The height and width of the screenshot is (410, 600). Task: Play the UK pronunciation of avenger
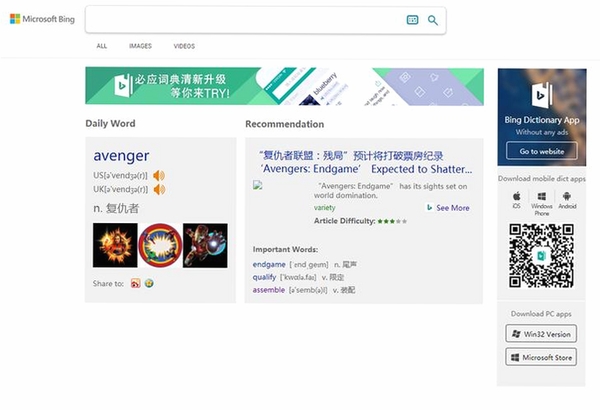click(159, 189)
